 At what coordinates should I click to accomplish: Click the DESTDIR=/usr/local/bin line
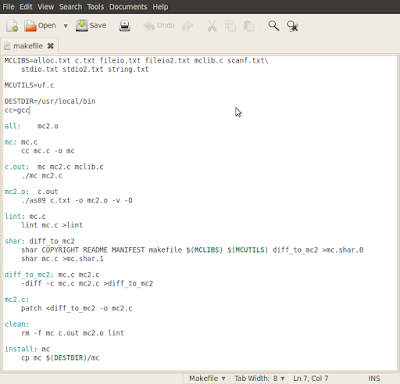click(x=50, y=101)
